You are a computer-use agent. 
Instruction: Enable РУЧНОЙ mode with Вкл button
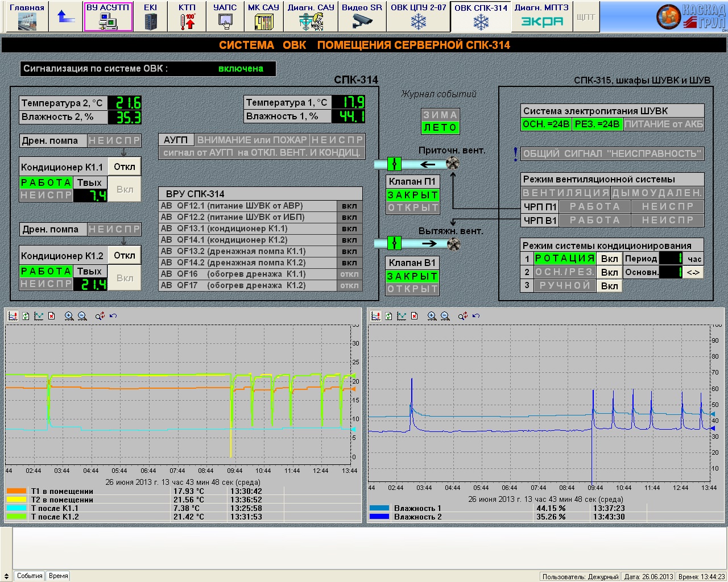click(609, 286)
